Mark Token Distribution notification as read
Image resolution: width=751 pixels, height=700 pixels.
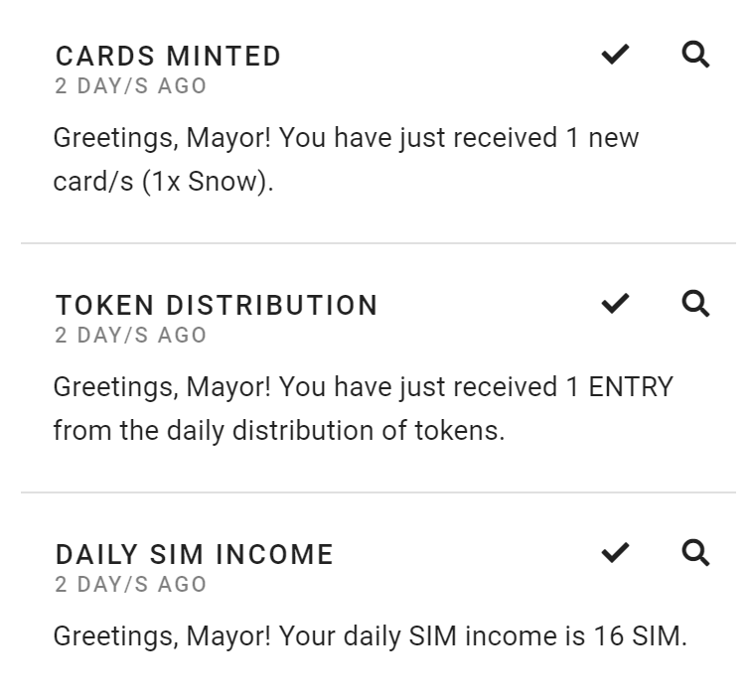click(x=615, y=304)
